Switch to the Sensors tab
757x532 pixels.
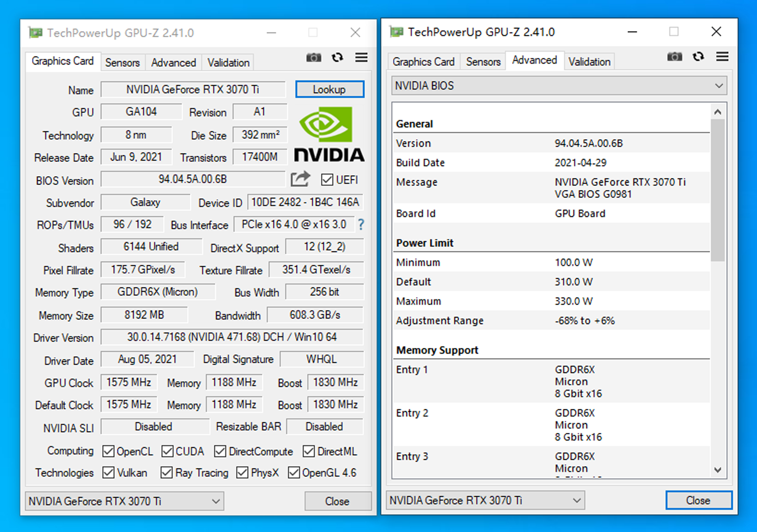click(122, 62)
